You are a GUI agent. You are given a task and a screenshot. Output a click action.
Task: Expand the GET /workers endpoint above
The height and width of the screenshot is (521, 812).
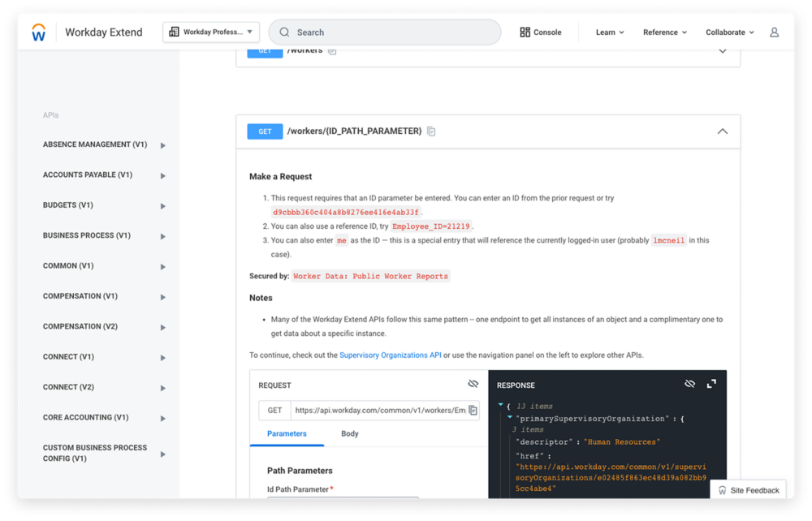pos(723,51)
